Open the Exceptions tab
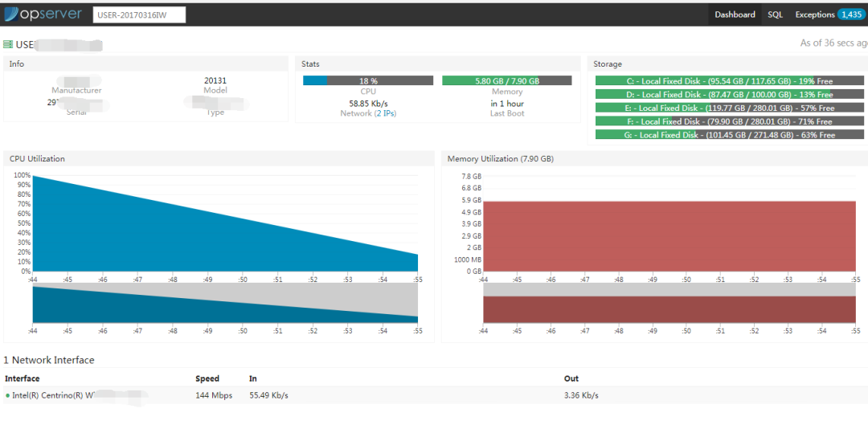Image resolution: width=868 pixels, height=425 pixels. click(814, 14)
